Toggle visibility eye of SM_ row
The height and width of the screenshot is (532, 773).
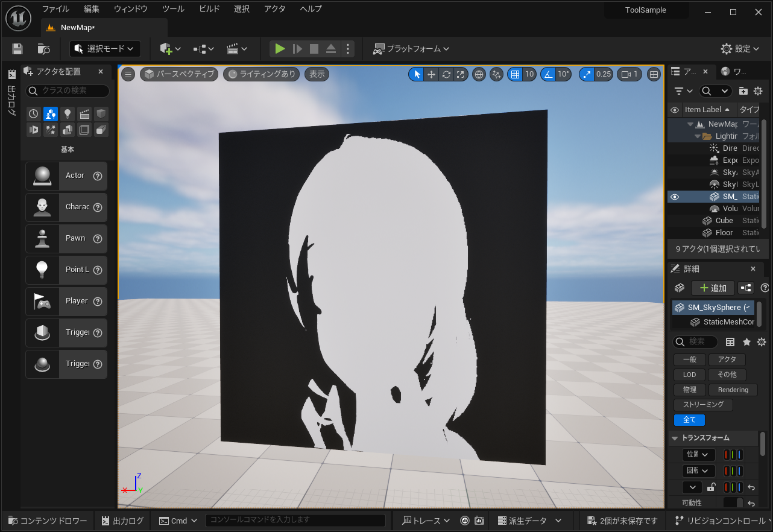(x=675, y=197)
